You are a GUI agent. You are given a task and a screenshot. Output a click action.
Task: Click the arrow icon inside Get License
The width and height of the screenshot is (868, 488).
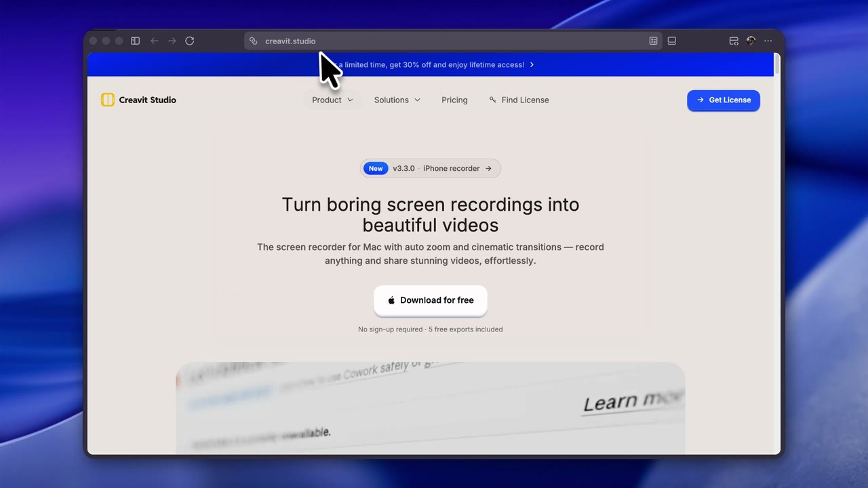pyautogui.click(x=701, y=100)
